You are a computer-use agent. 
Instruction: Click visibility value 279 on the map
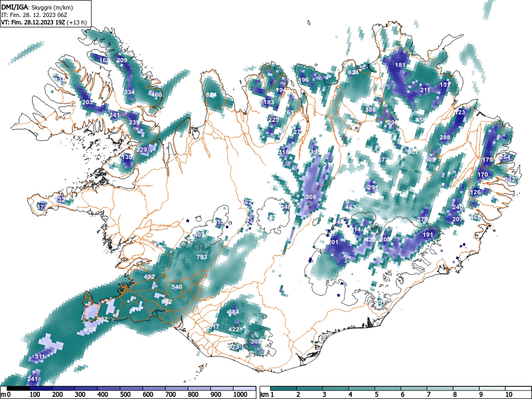pyautogui.click(x=422, y=220)
